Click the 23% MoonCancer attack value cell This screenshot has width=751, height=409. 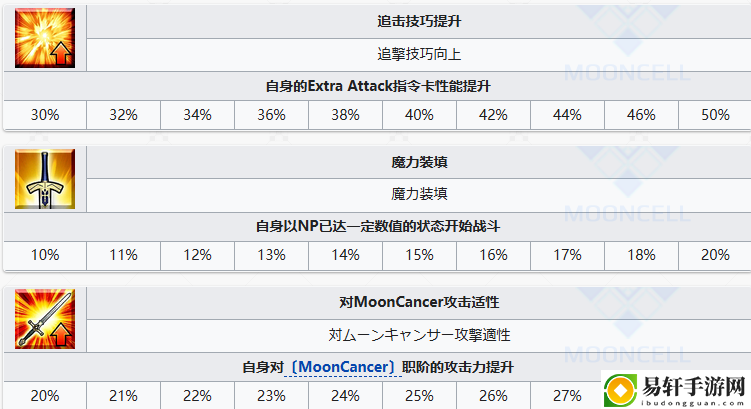(x=271, y=396)
